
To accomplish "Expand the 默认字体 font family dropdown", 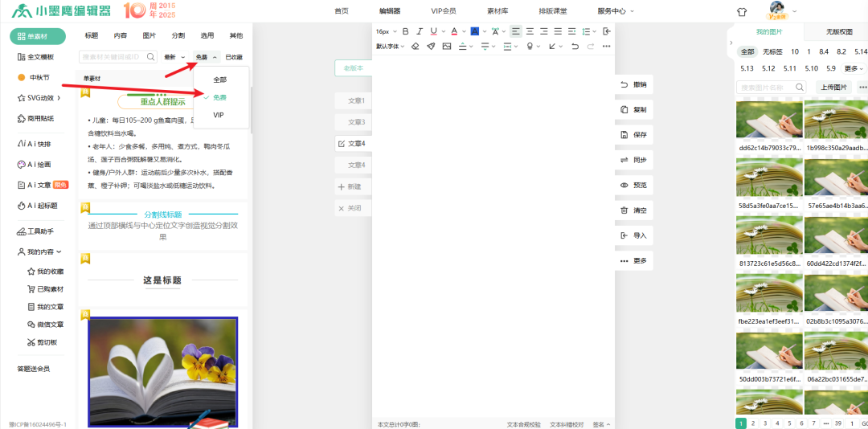I will pyautogui.click(x=390, y=47).
